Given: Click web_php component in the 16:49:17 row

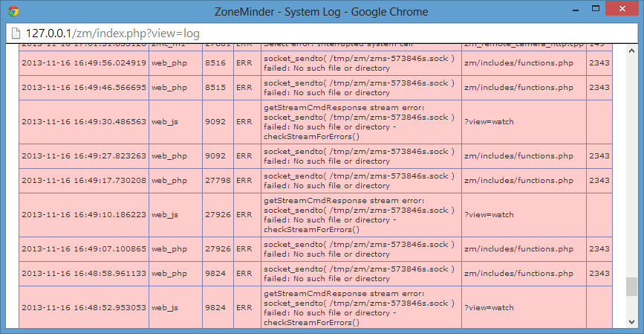Looking at the screenshot, I should point(169,181).
